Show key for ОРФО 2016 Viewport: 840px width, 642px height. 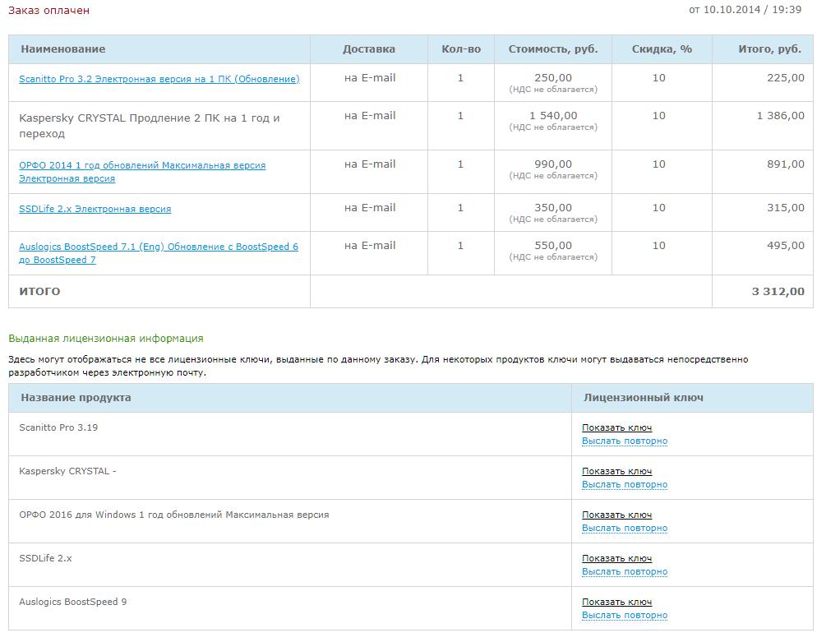tap(616, 515)
